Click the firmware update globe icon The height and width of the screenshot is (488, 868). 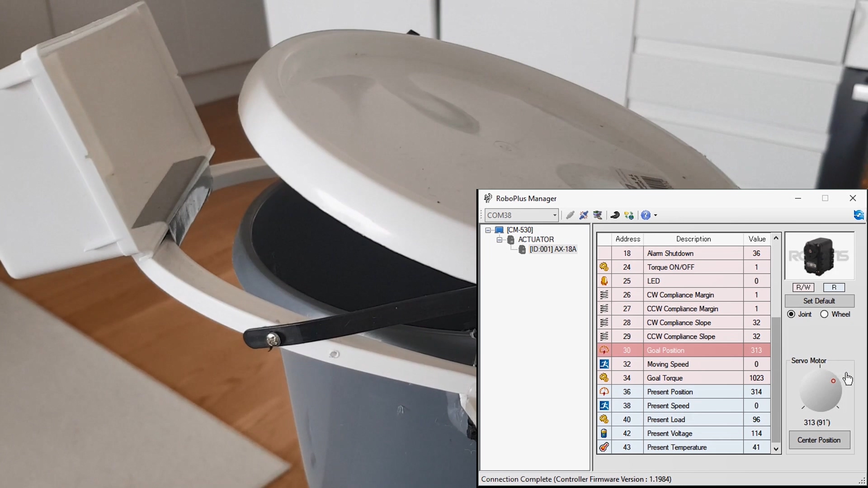(629, 215)
